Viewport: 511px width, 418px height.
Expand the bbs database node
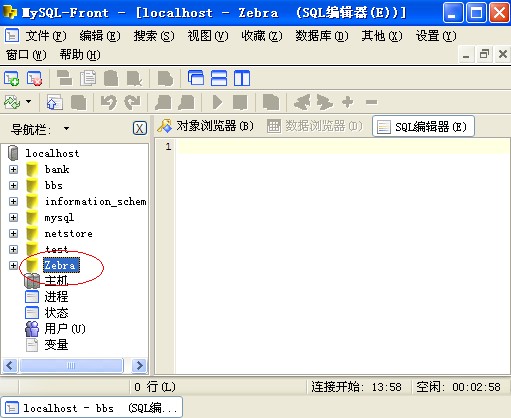[13, 185]
